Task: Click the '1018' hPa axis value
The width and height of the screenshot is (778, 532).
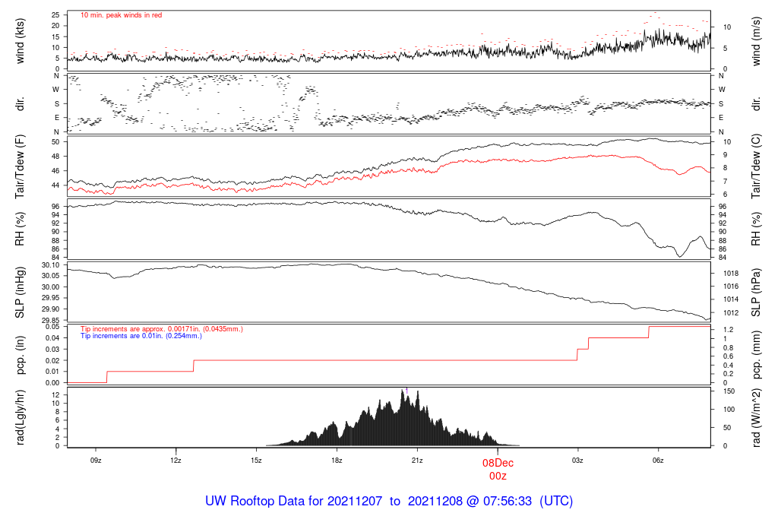Action: pos(731,274)
